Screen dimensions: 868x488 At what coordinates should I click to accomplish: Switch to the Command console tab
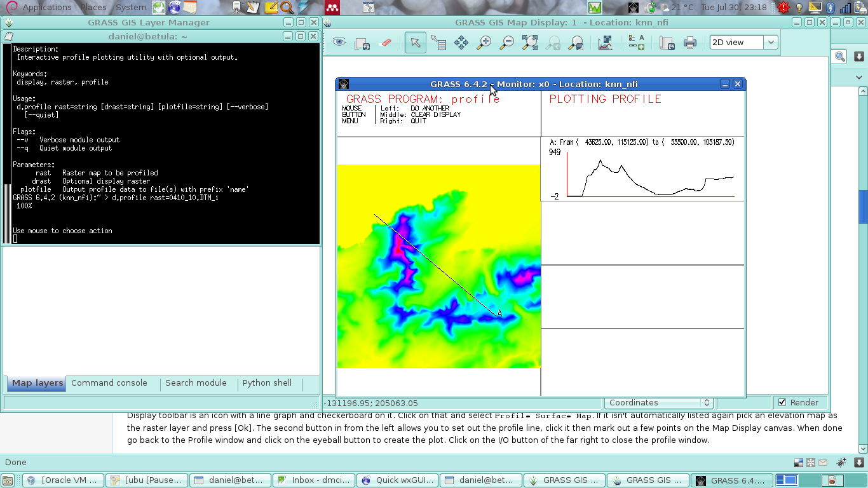click(x=109, y=383)
